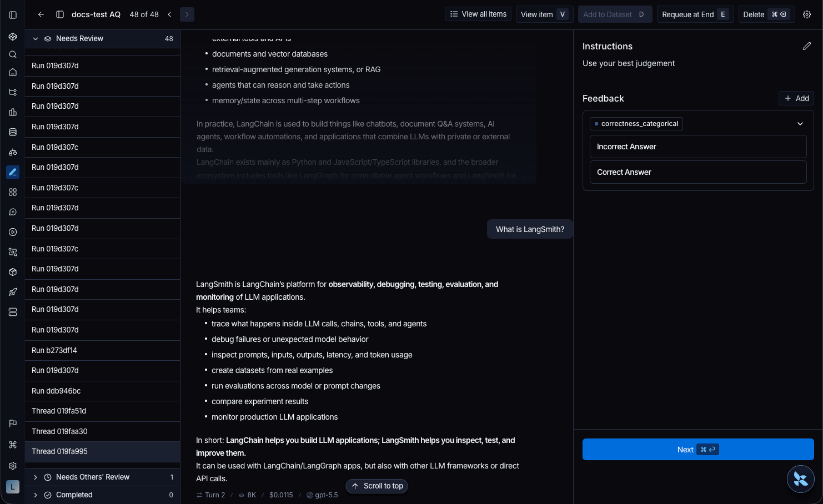Click the blue Next button
The height and width of the screenshot is (504, 823).
pos(698,450)
